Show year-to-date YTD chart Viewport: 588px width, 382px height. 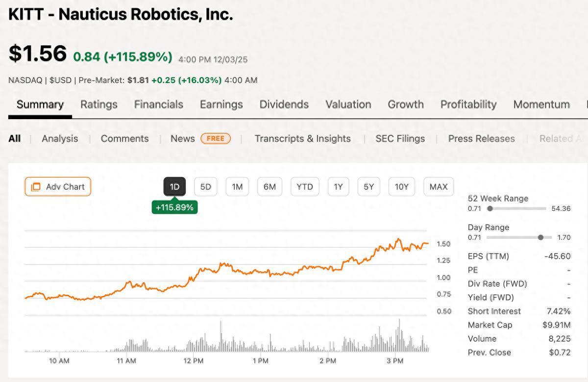[305, 187]
